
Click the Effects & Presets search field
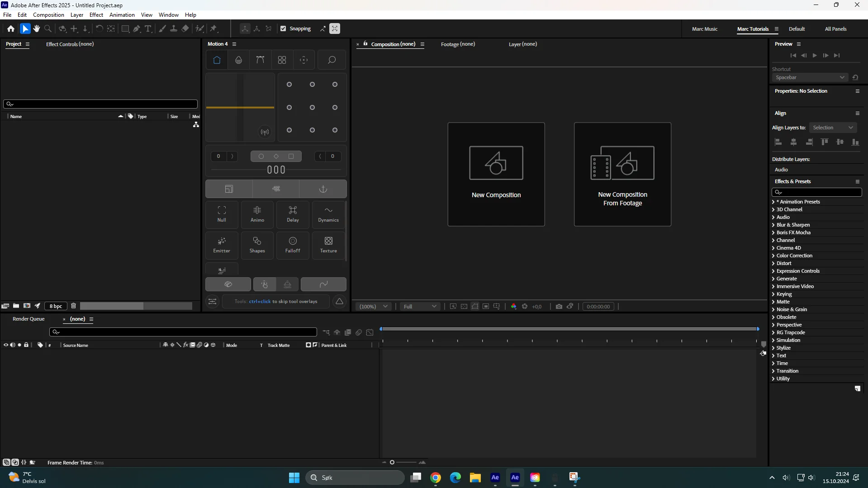click(x=817, y=192)
